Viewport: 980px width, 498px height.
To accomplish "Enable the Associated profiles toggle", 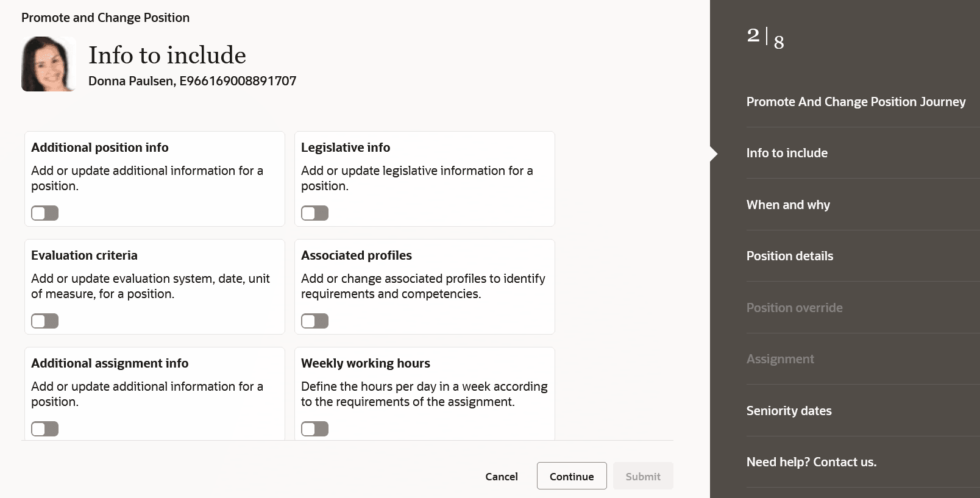I will coord(314,321).
